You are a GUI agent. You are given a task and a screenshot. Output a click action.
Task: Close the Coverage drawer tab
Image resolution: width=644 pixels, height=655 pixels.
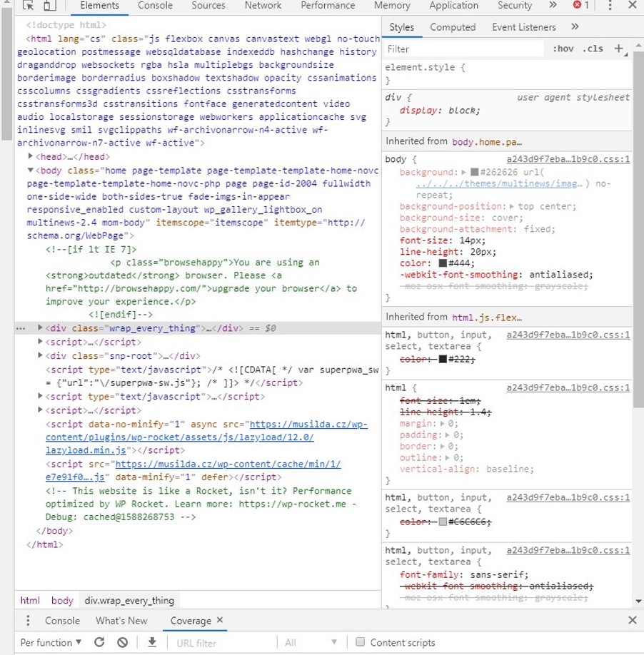pyautogui.click(x=220, y=620)
